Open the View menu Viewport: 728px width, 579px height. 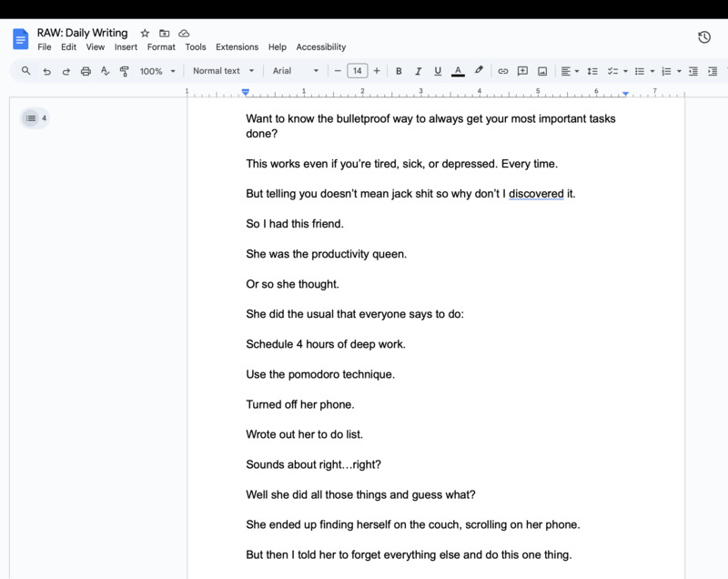[x=96, y=47]
